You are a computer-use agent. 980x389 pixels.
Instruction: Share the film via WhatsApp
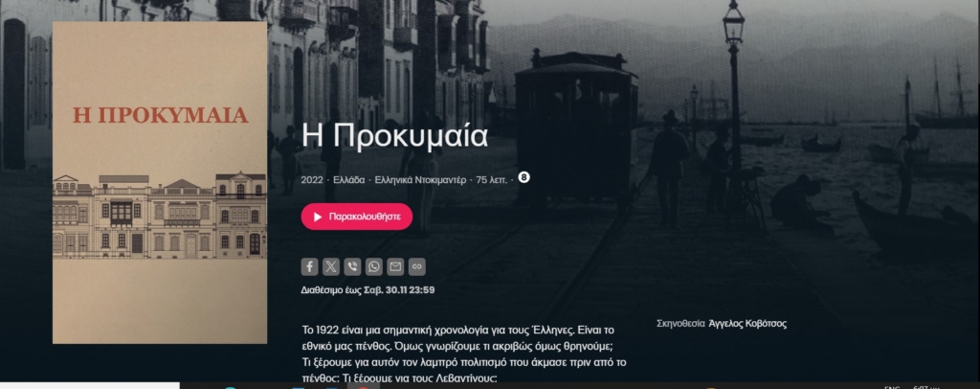[374, 267]
